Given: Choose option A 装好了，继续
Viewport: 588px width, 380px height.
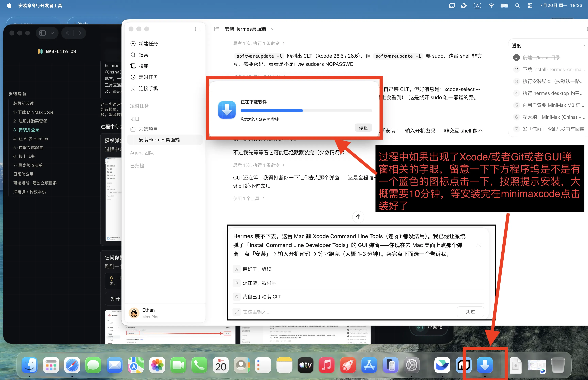Looking at the screenshot, I should point(358,269).
